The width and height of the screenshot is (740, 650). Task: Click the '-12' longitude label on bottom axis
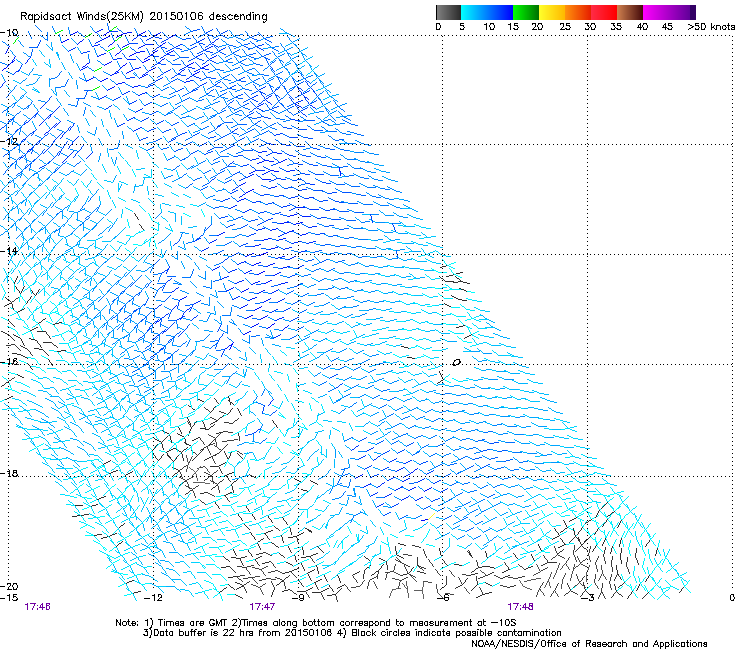tap(153, 598)
